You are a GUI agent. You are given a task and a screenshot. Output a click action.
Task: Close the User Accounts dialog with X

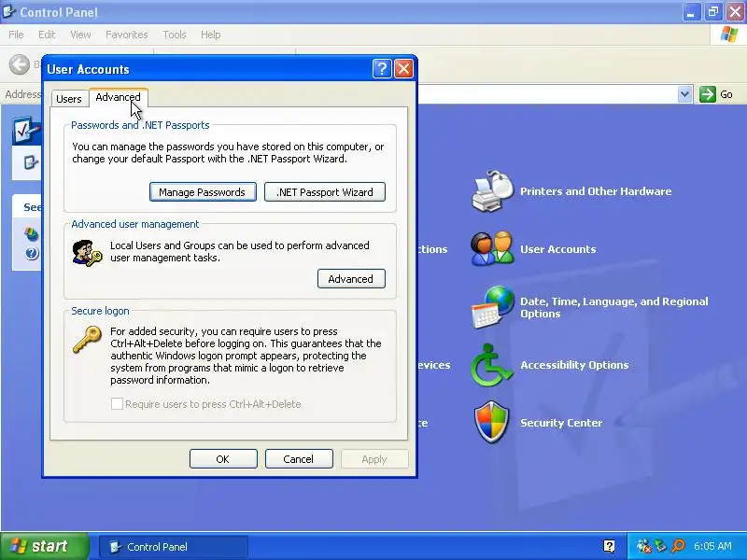(x=403, y=69)
